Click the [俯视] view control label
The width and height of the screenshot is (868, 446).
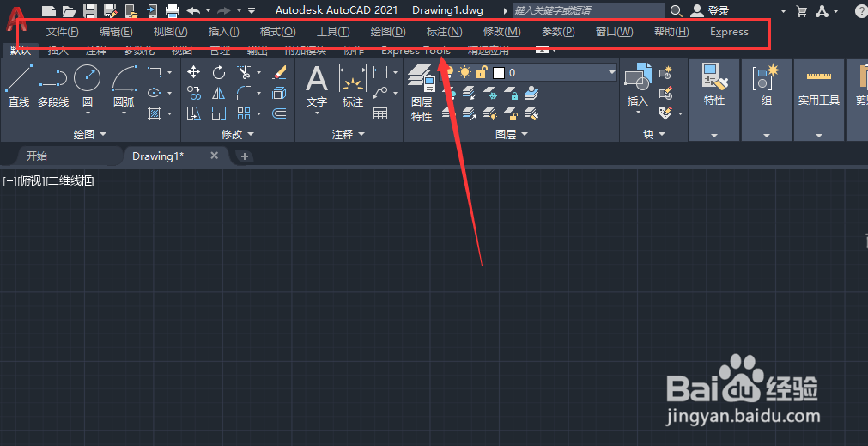pos(31,180)
